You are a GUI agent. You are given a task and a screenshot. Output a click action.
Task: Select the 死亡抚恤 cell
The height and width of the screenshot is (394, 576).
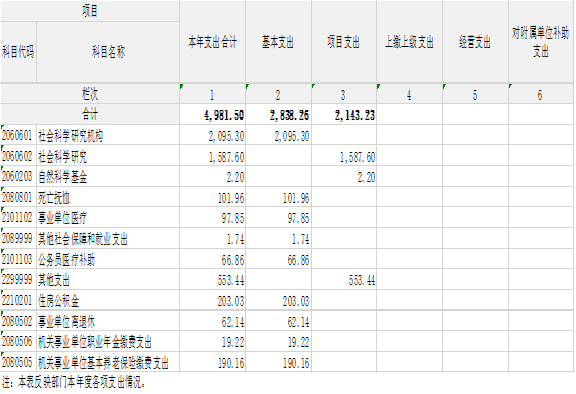(x=108, y=198)
